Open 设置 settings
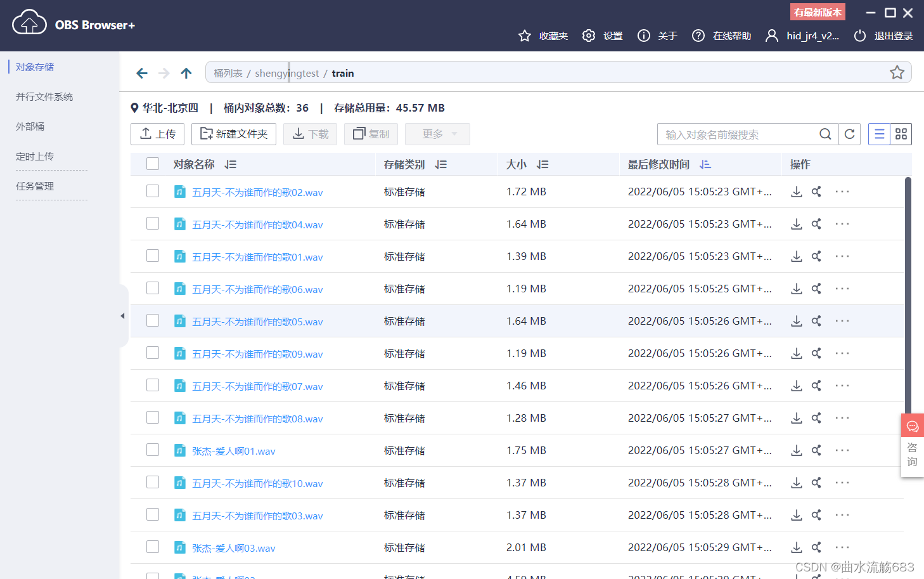The height and width of the screenshot is (579, 924). pyautogui.click(x=603, y=36)
